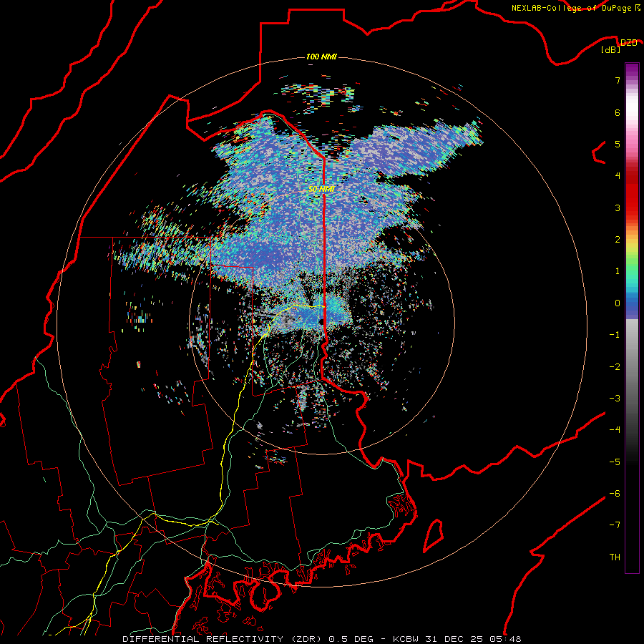Click the -2 value on color scale
This screenshot has width=644, height=644.
click(x=615, y=367)
